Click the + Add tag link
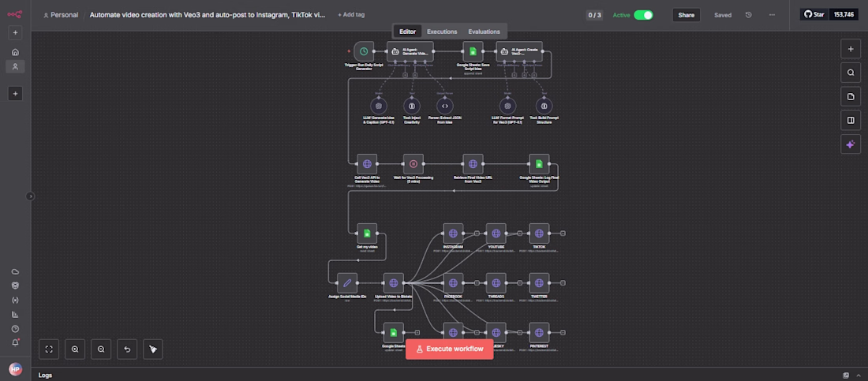This screenshot has width=868, height=381. (351, 15)
